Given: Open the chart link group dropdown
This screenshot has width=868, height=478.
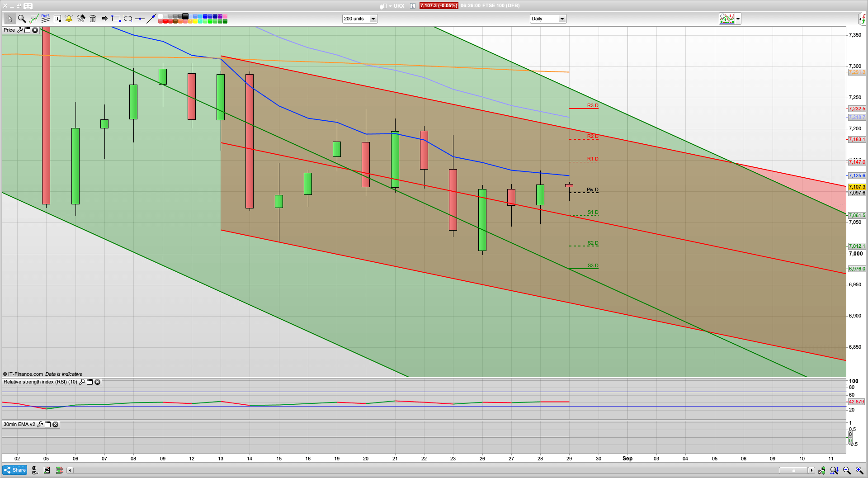Looking at the screenshot, I should (35, 470).
